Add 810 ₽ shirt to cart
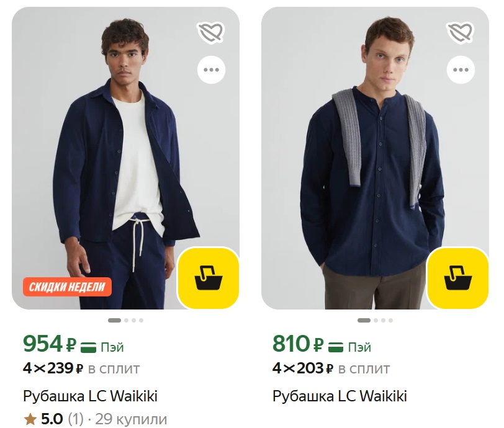 pos(458,279)
